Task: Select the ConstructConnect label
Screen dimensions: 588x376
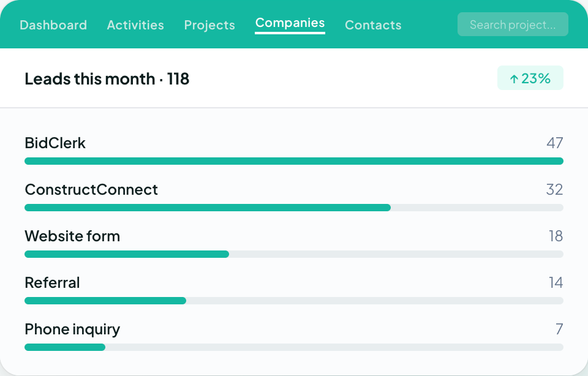Action: click(91, 190)
